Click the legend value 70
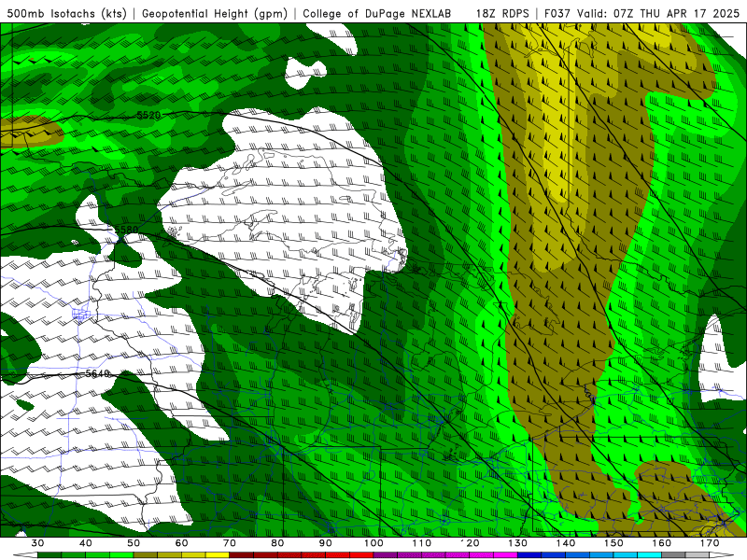 (x=230, y=543)
